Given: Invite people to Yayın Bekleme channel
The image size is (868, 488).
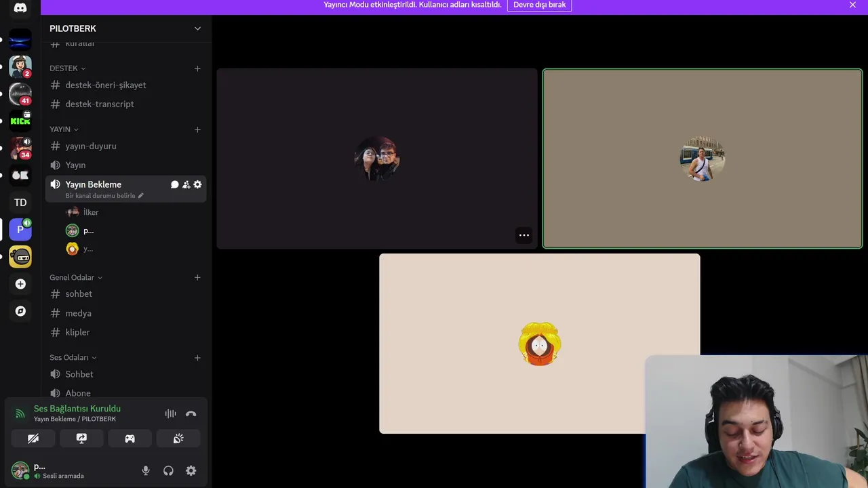Looking at the screenshot, I should 186,184.
